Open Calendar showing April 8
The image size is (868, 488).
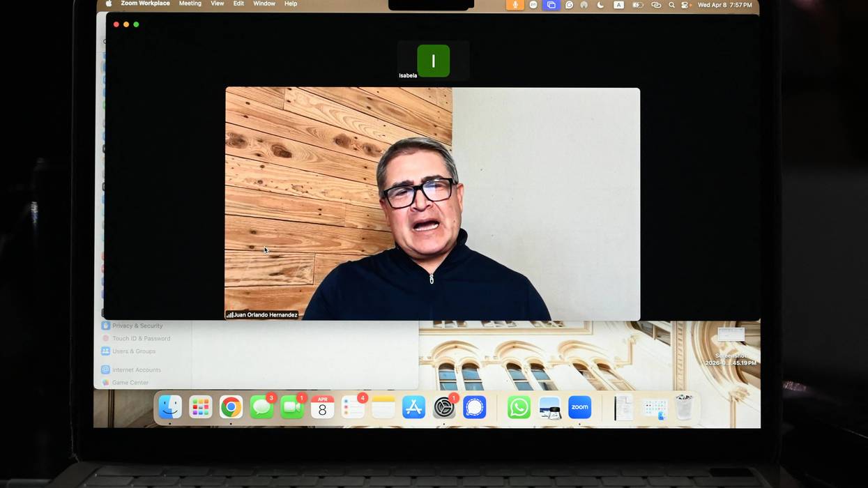pos(322,407)
